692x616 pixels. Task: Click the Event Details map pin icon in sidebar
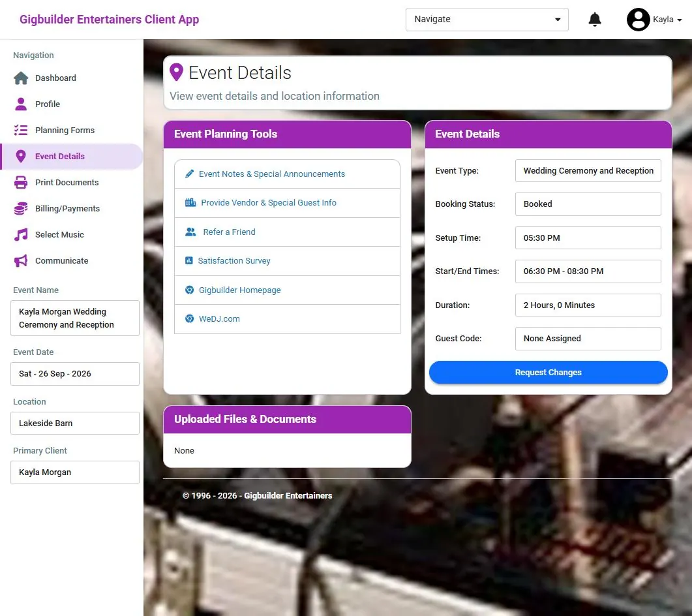pos(21,157)
